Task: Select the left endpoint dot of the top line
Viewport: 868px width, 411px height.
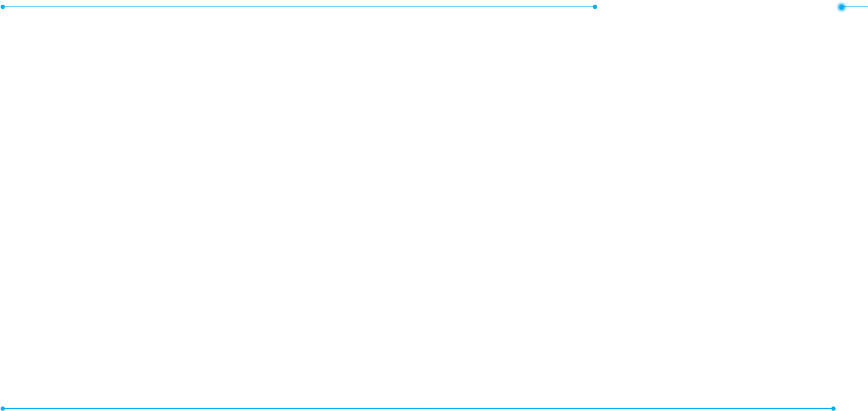Action: [x=3, y=7]
